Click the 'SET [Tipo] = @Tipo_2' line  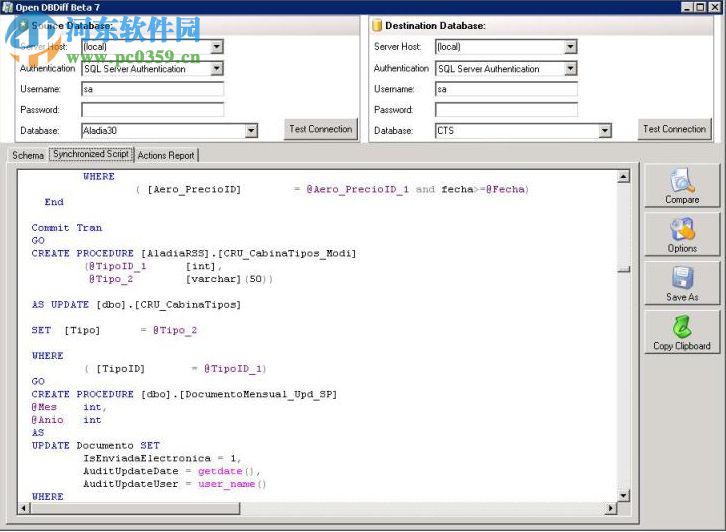pyautogui.click(x=114, y=330)
